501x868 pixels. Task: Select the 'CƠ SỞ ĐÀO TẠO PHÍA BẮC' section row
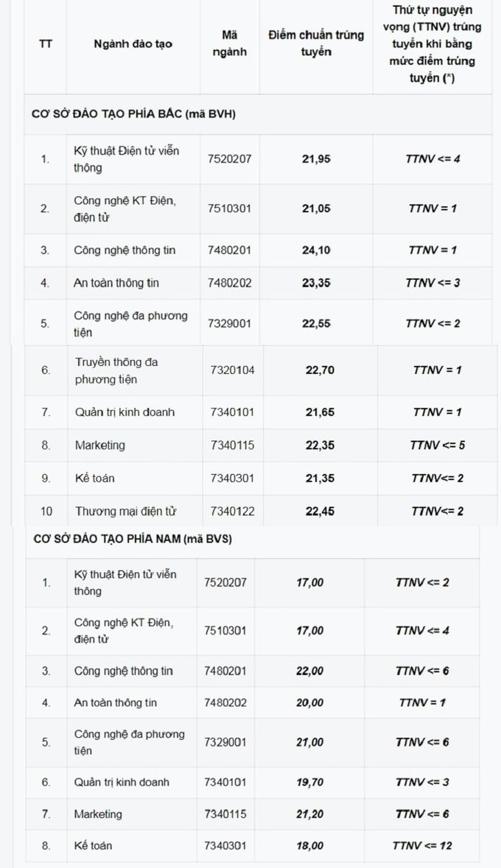tap(258, 114)
